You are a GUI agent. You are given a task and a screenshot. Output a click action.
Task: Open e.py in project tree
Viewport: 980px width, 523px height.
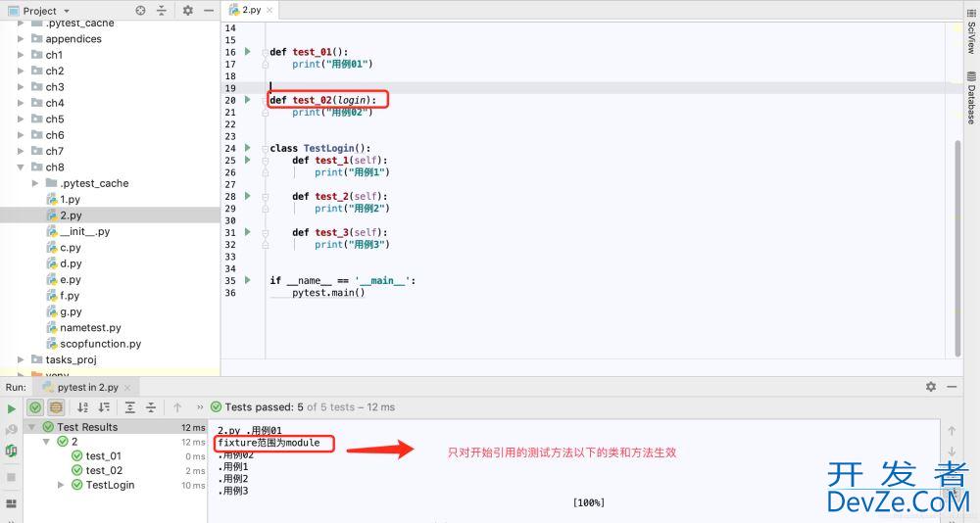[x=70, y=279]
